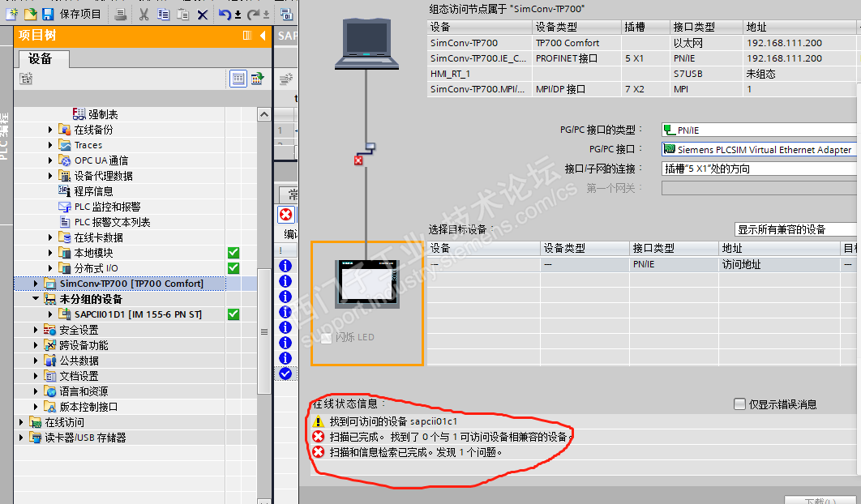
Task: Select the 程序信息 tree item
Action: tap(93, 191)
